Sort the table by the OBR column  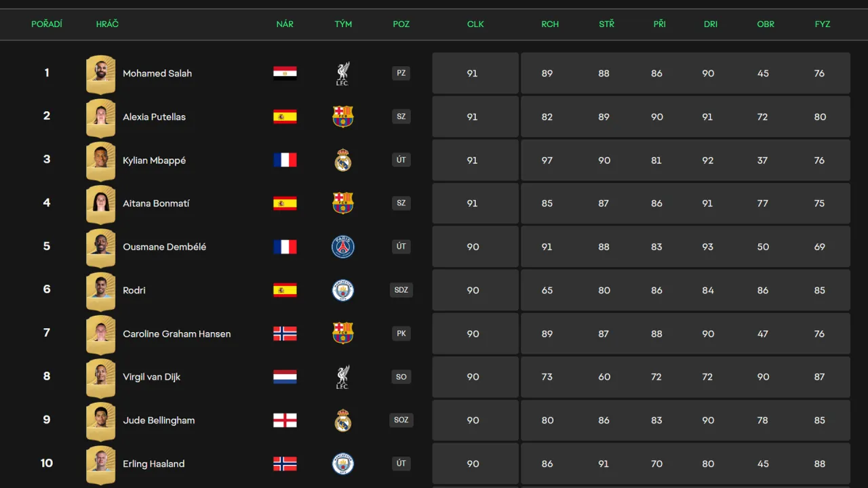pos(766,24)
